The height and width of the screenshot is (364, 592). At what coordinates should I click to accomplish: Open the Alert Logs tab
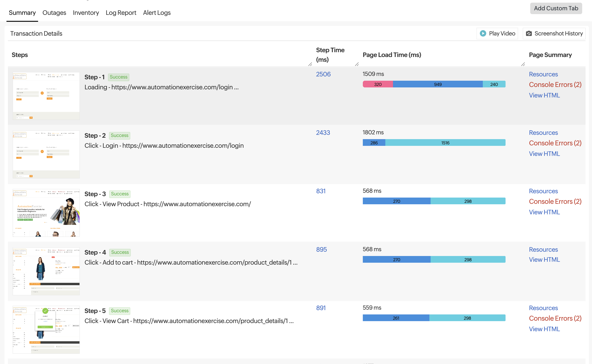click(x=156, y=13)
